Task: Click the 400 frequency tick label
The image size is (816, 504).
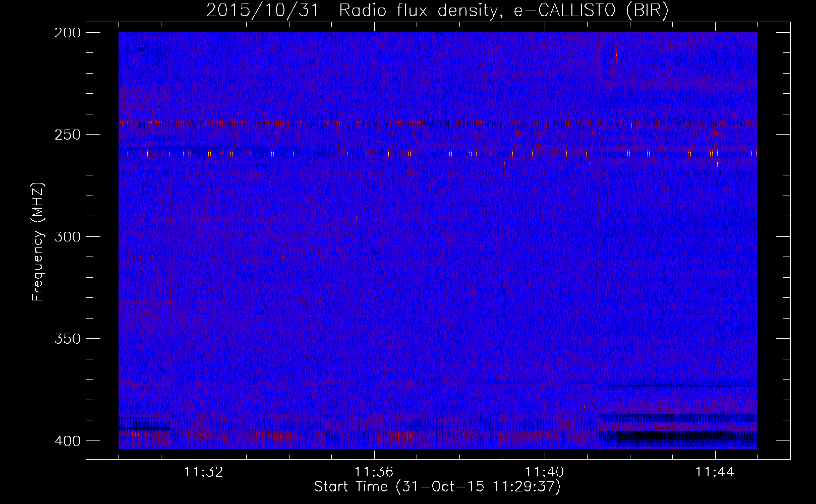Action: (x=67, y=441)
